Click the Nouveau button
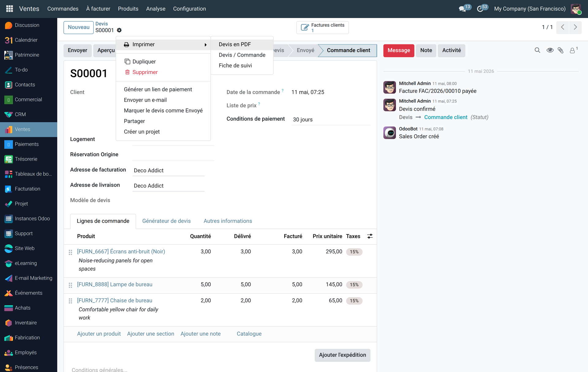588x372 pixels. click(79, 27)
